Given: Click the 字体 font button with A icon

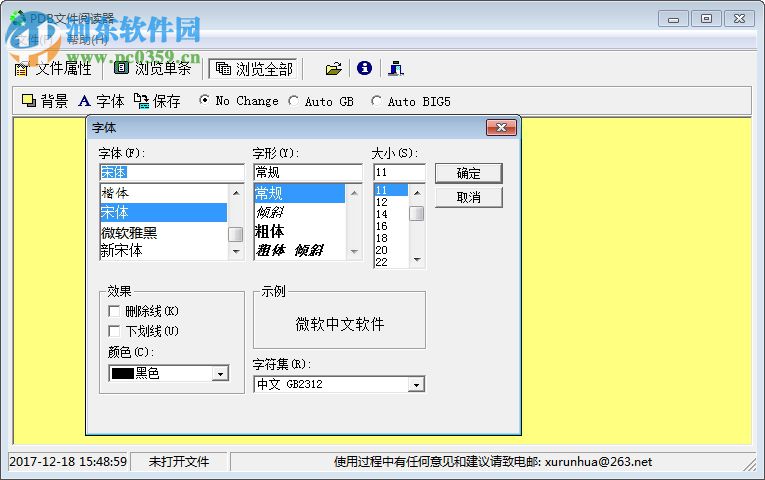Looking at the screenshot, I should point(101,101).
